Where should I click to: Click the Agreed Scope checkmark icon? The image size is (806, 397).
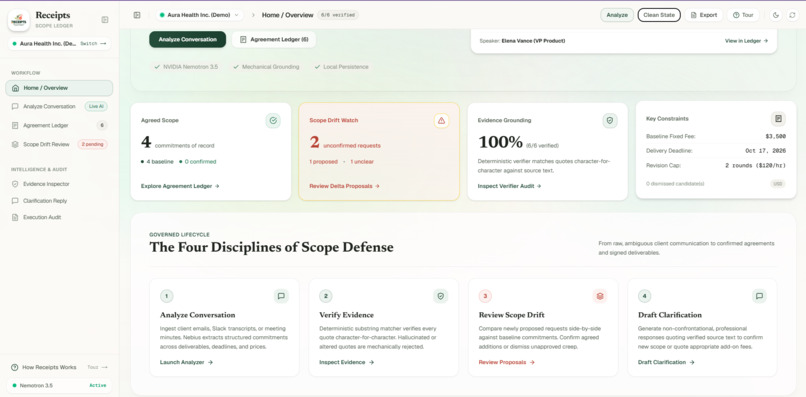pyautogui.click(x=273, y=121)
